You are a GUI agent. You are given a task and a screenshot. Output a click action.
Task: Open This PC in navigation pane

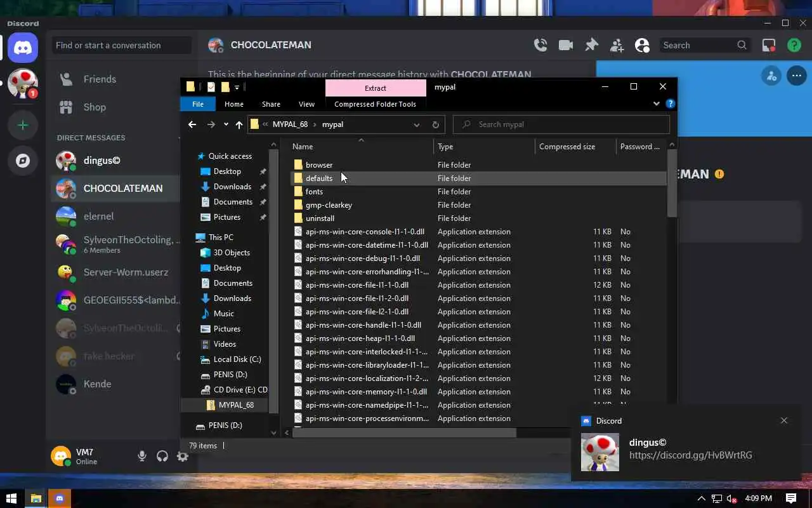(221, 237)
